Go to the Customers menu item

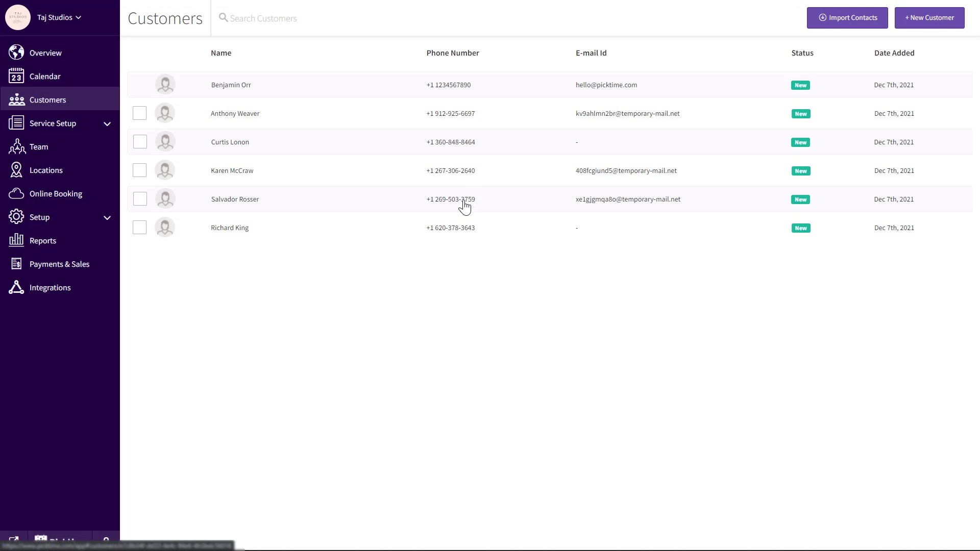(x=47, y=100)
